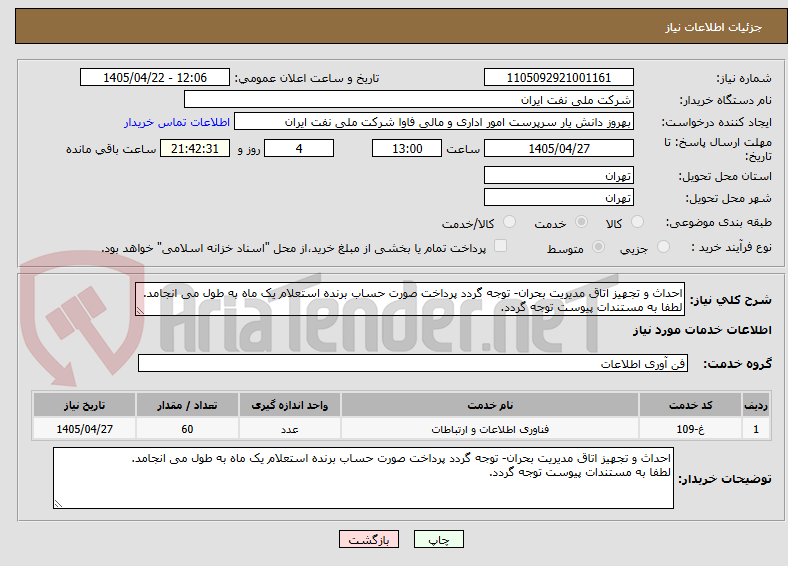Select the متوسط purchase type radio
This screenshot has width=788, height=566.
click(x=599, y=246)
